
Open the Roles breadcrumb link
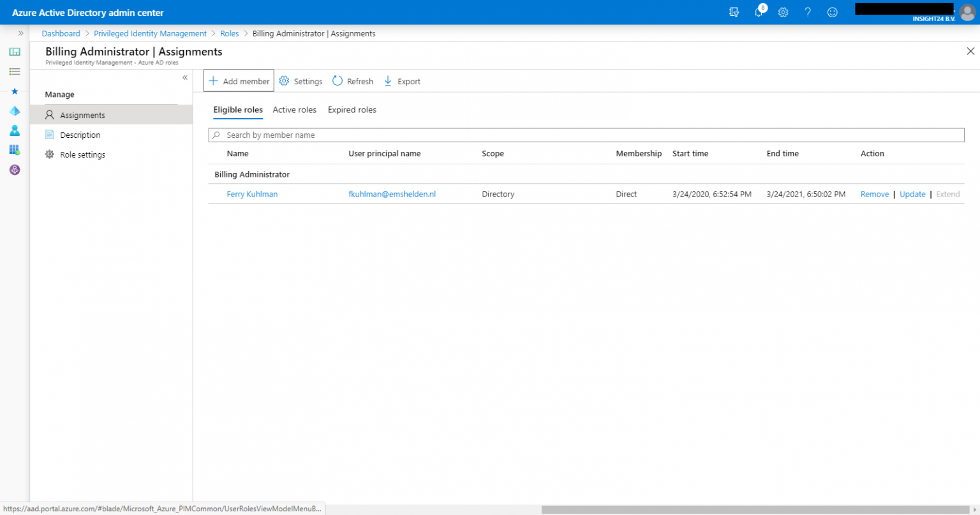coord(229,33)
